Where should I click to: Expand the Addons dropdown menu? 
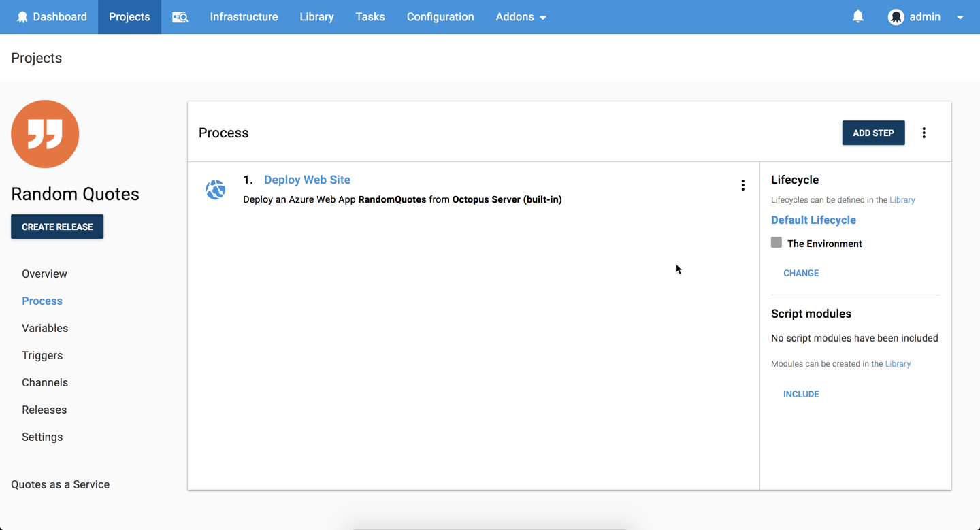pyautogui.click(x=521, y=16)
